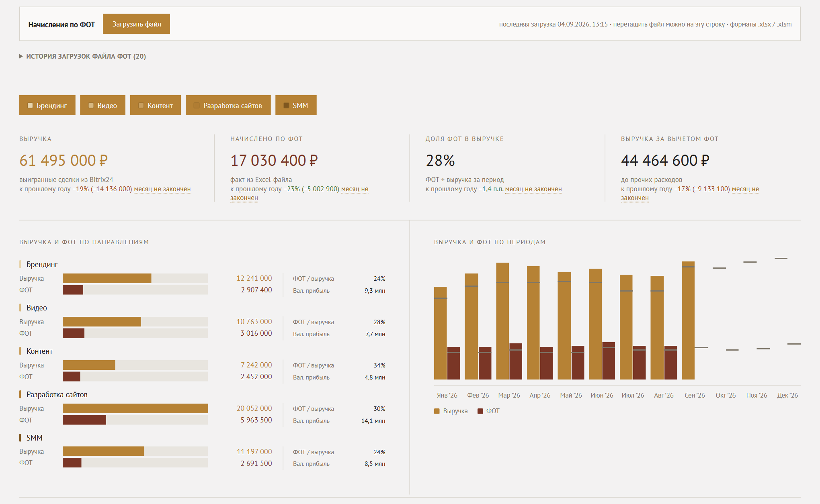The height and width of the screenshot is (504, 820).
Task: Click the Контент revenue bar
Action: (x=89, y=365)
